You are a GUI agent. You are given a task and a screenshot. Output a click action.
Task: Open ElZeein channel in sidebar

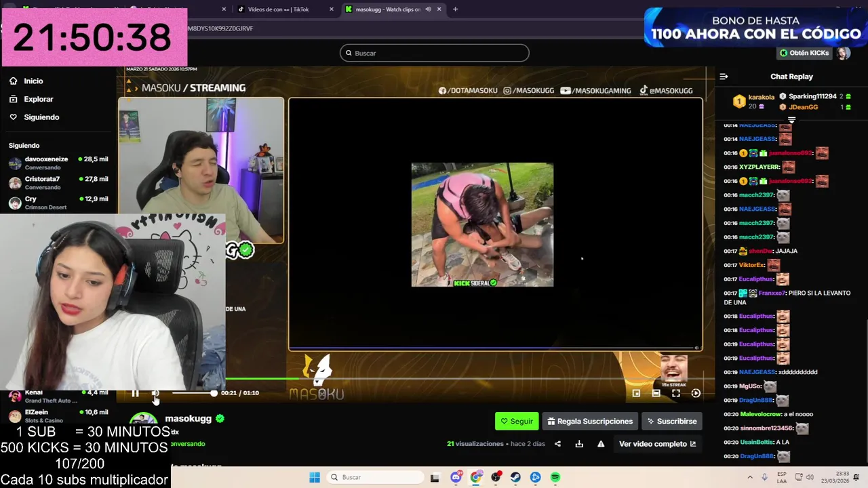click(58, 415)
